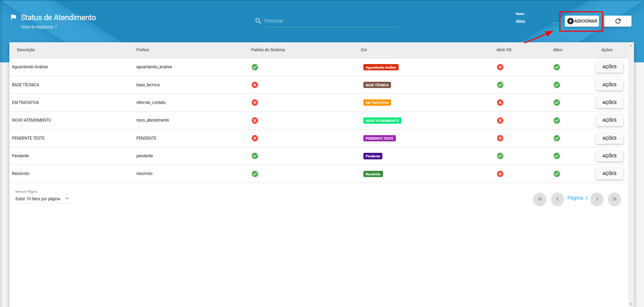Image resolution: width=644 pixels, height=307 pixels.
Task: Open AÇÕES for Aguardando Análise row
Action: (x=609, y=67)
